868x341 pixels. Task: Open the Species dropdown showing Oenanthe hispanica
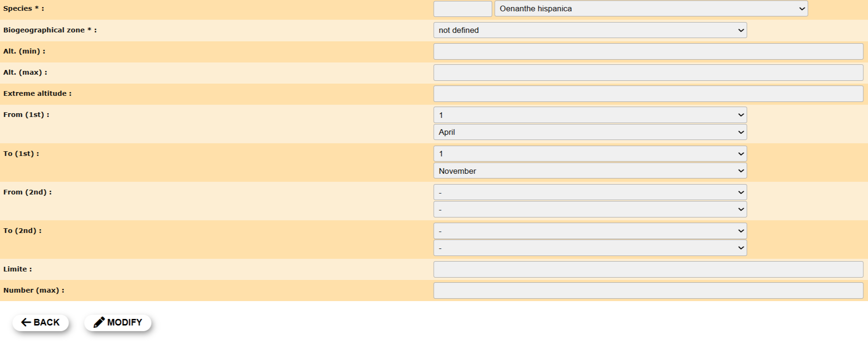coord(651,8)
